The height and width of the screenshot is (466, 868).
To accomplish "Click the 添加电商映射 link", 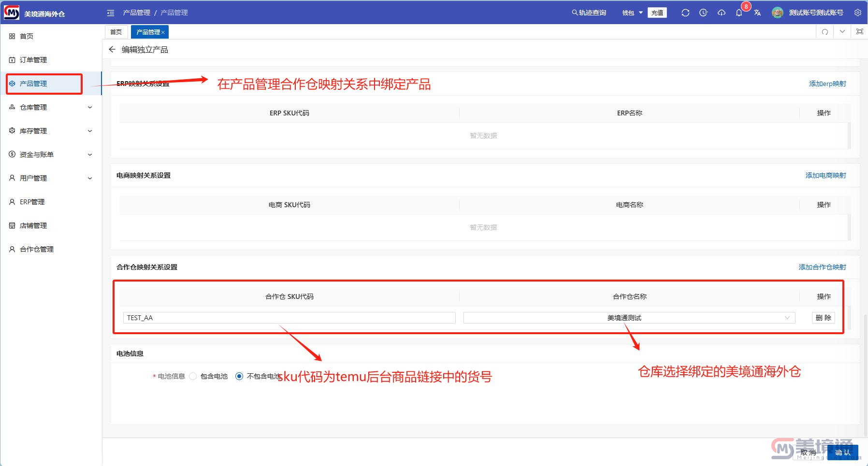I will point(825,175).
